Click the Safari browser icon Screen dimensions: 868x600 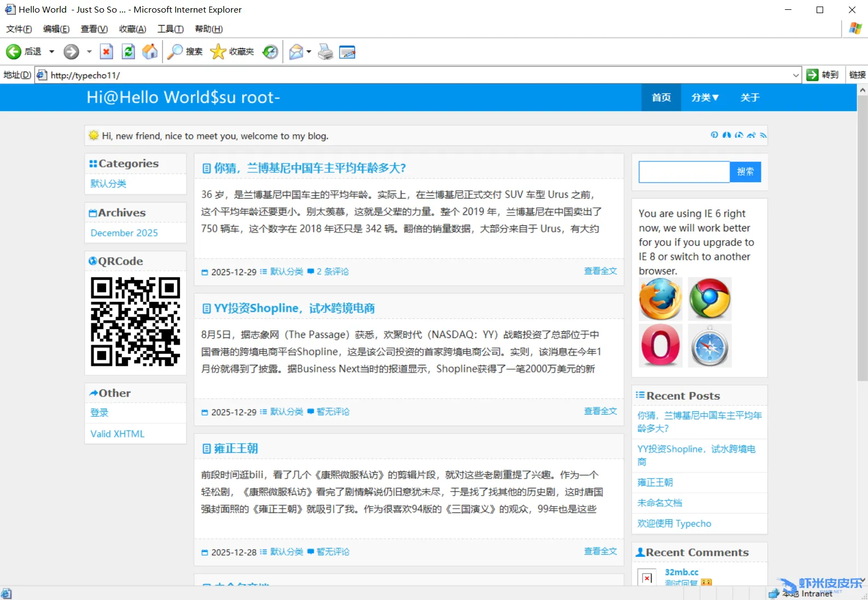709,346
